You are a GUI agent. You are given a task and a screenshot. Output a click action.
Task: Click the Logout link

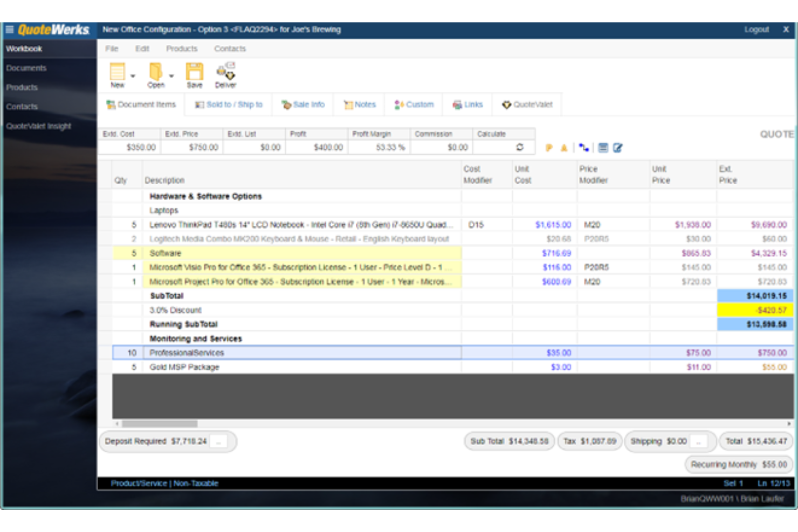(x=756, y=30)
